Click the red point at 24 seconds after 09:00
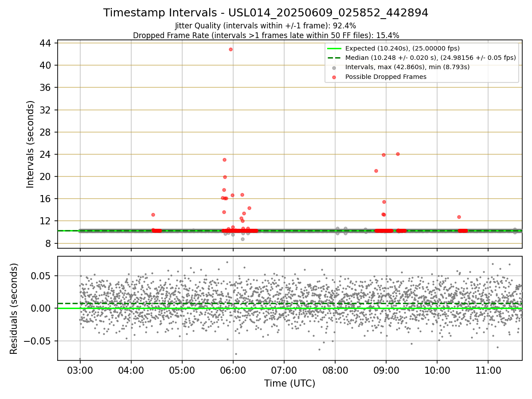This screenshot has width=532, height=399. 398,154
